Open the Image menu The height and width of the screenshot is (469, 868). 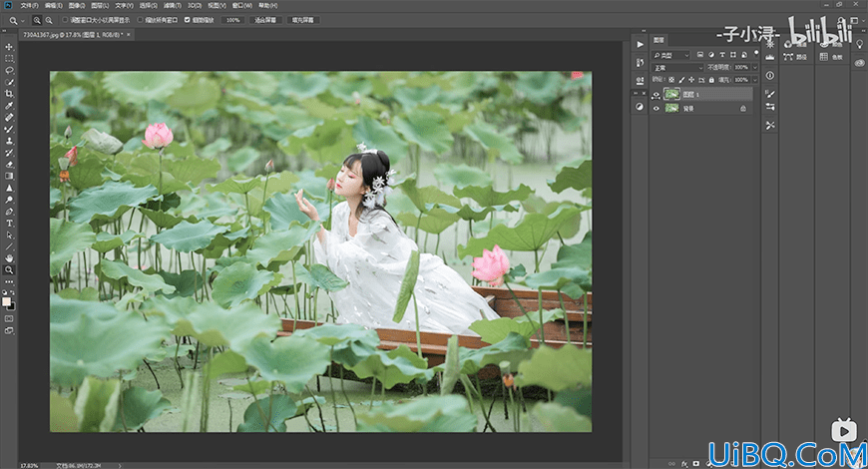tap(76, 6)
